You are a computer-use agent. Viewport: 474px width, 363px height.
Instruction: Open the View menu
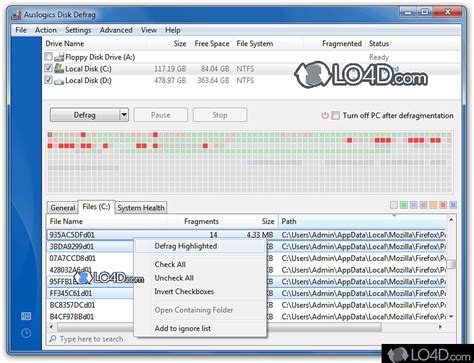coord(149,30)
